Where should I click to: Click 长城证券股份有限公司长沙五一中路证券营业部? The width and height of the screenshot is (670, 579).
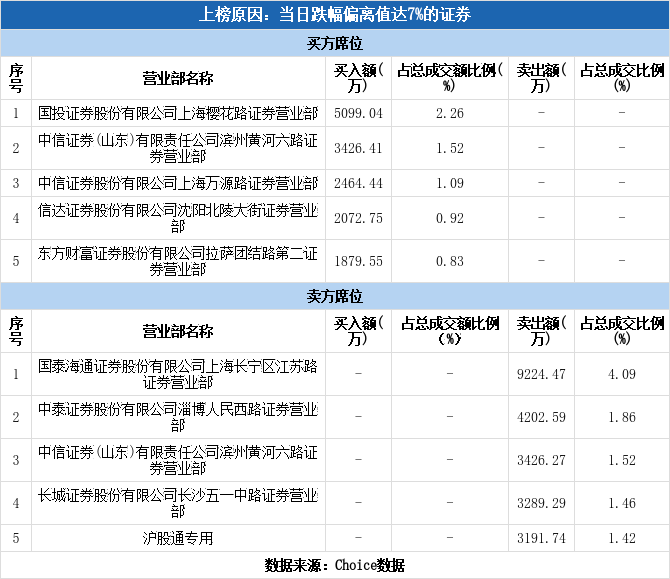(178, 503)
